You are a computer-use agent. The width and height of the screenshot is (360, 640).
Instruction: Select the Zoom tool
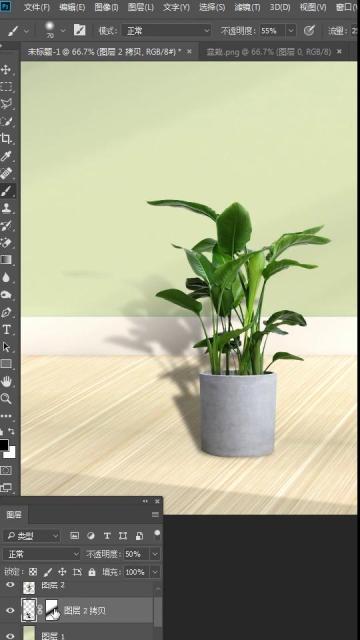(6, 399)
